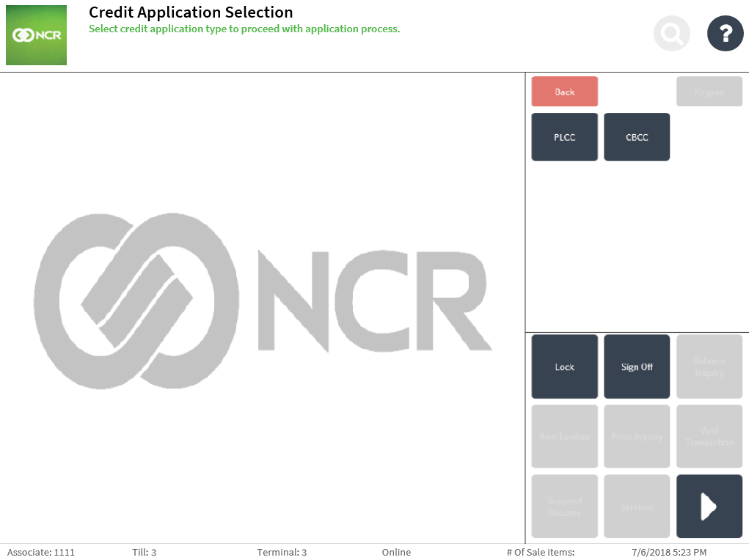Click the right arrow next page button
The width and height of the screenshot is (749, 560).
709,506
